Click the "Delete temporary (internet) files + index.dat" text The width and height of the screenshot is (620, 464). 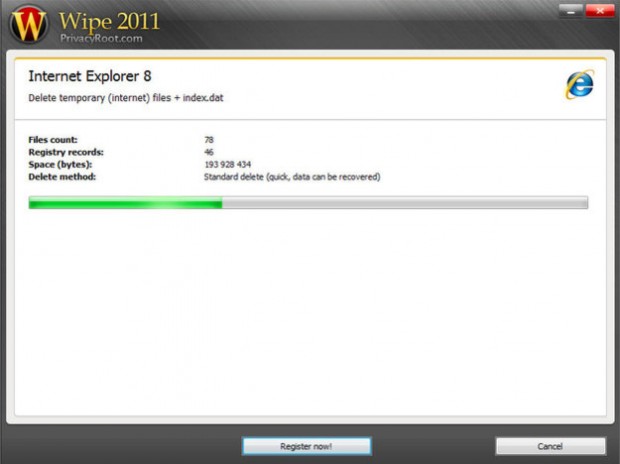pos(126,98)
